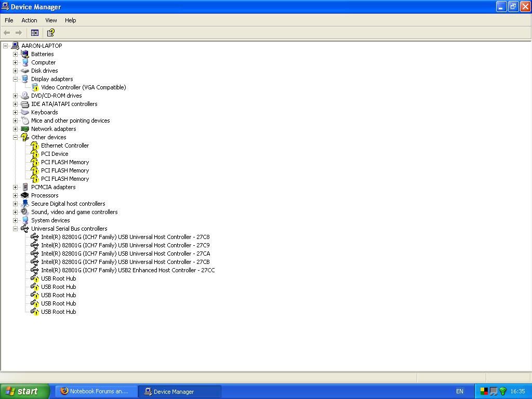Select USB Universal Host Controller - 27CB

click(125, 262)
